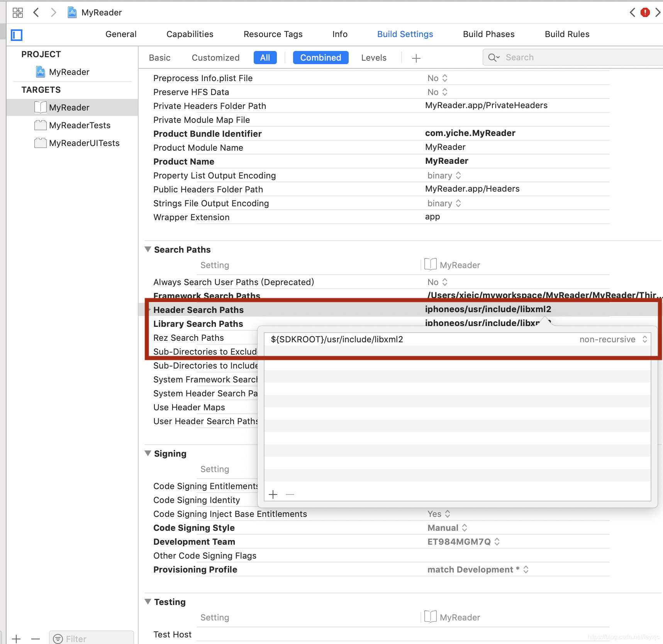Select the Rez Search Paths setting
The height and width of the screenshot is (644, 663).
(x=188, y=338)
